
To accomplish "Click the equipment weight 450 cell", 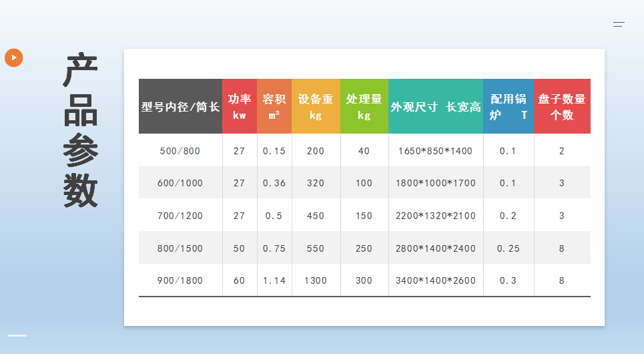I will (x=316, y=216).
